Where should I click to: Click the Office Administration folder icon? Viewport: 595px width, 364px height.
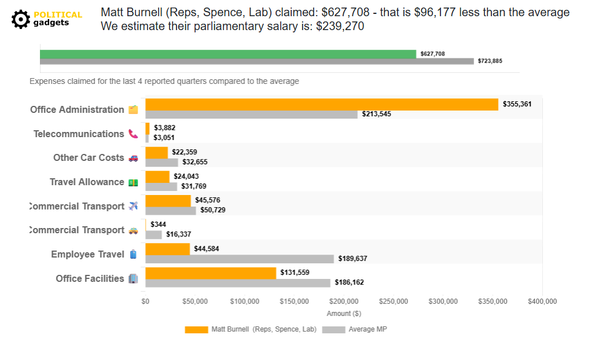[x=133, y=110]
